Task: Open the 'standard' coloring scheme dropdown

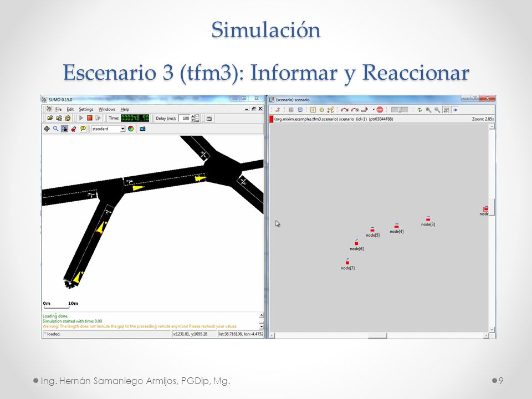Action: (108, 129)
